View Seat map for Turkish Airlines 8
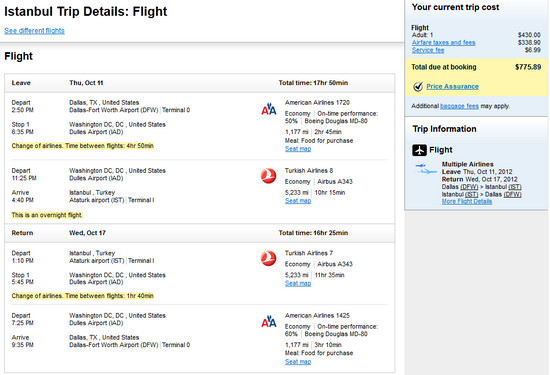The width and height of the screenshot is (550, 375). (298, 201)
